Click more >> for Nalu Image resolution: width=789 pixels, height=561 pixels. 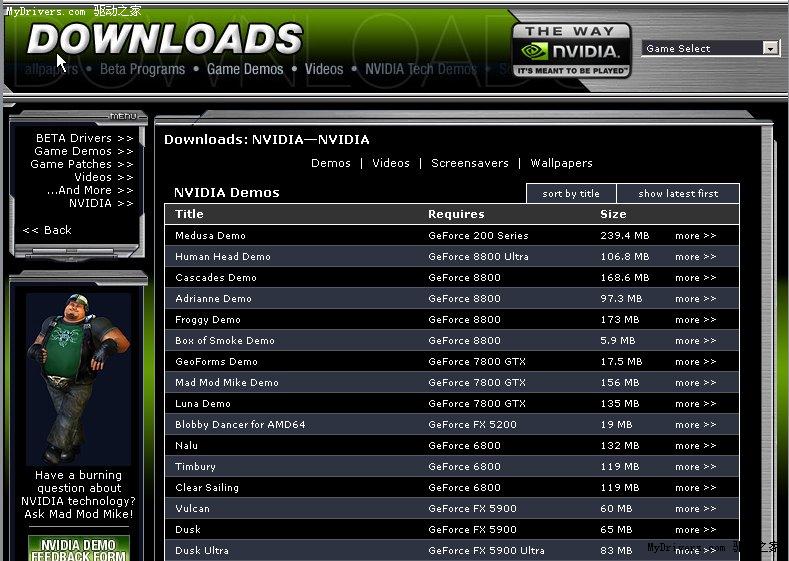(x=695, y=446)
